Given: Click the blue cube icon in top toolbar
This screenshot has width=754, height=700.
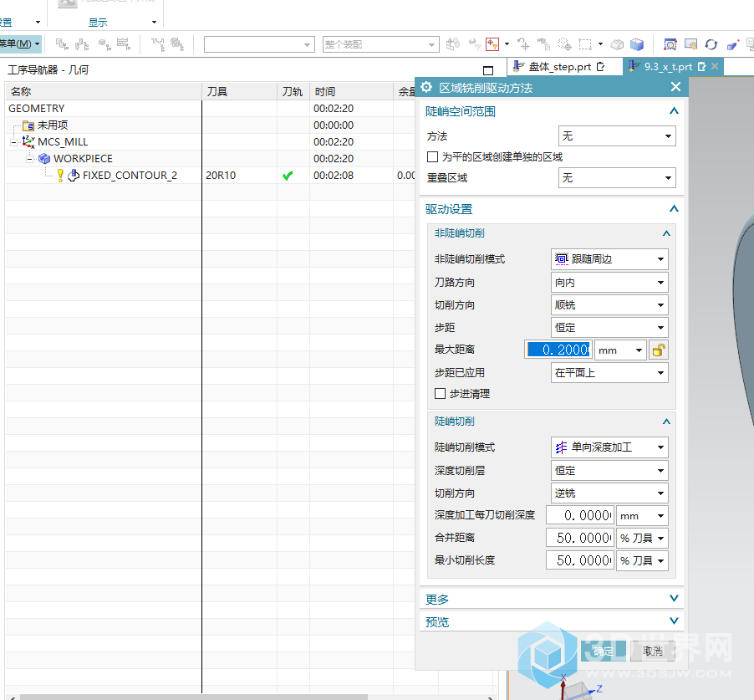Looking at the screenshot, I should 637,44.
